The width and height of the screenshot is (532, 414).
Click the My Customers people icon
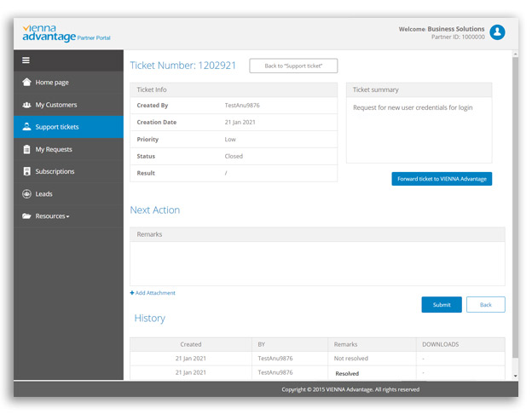[26, 105]
